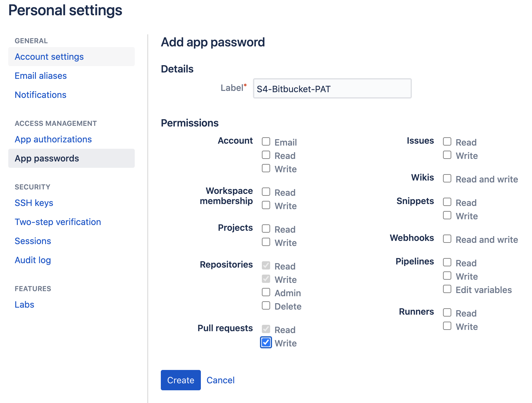Image resolution: width=532 pixels, height=403 pixels.
Task: Go to Email aliases page
Action: [41, 76]
